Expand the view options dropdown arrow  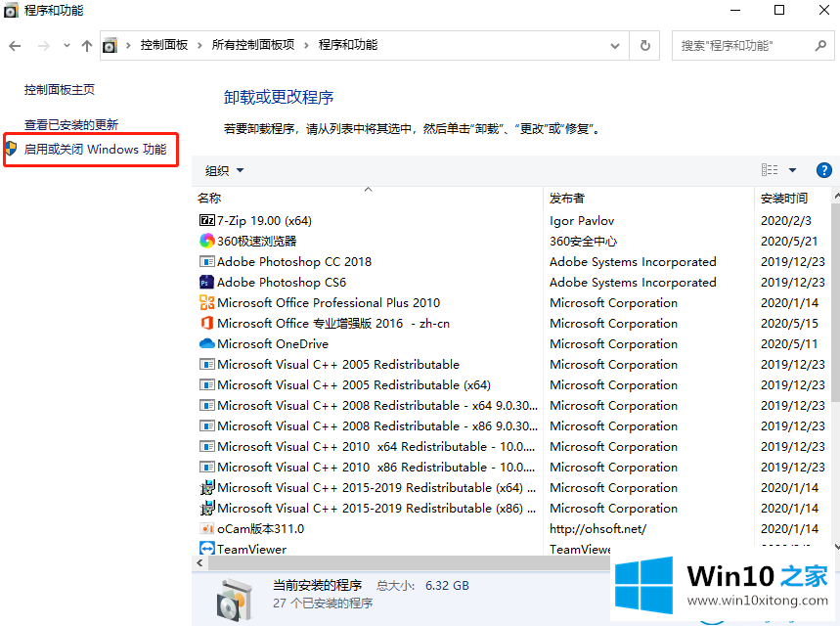(x=792, y=170)
